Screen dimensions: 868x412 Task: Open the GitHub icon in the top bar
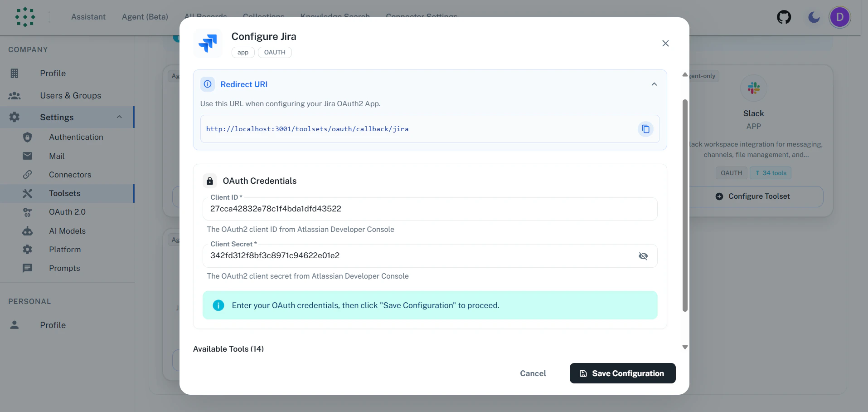click(784, 17)
